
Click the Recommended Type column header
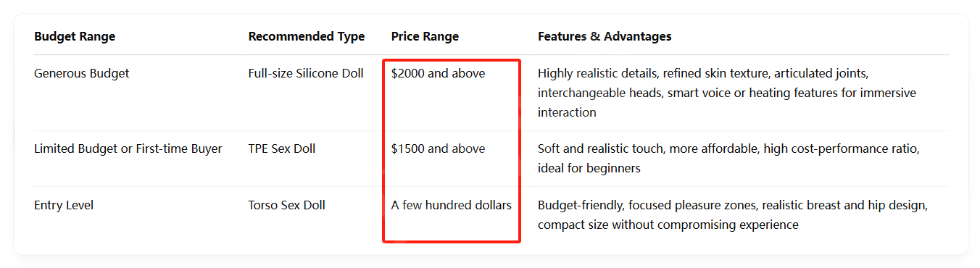pyautogui.click(x=307, y=36)
